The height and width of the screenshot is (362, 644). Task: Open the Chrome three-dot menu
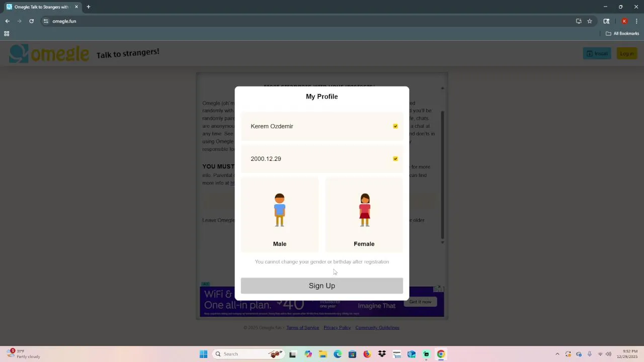tap(636, 21)
